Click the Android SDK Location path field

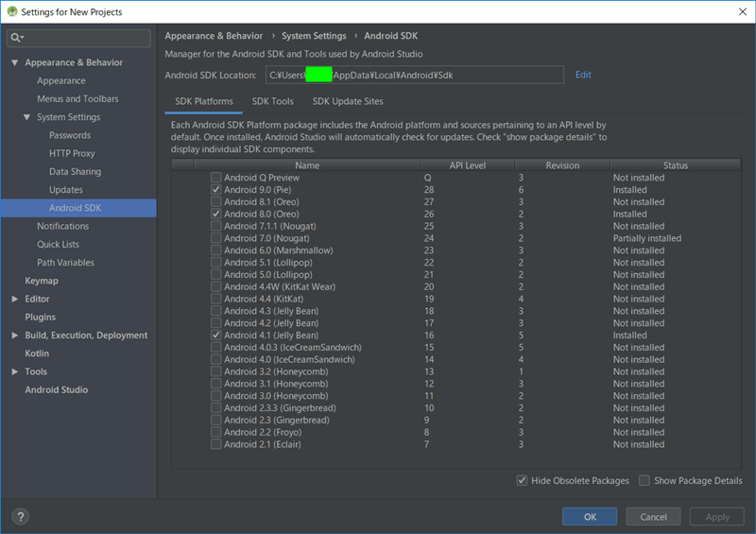click(x=415, y=75)
